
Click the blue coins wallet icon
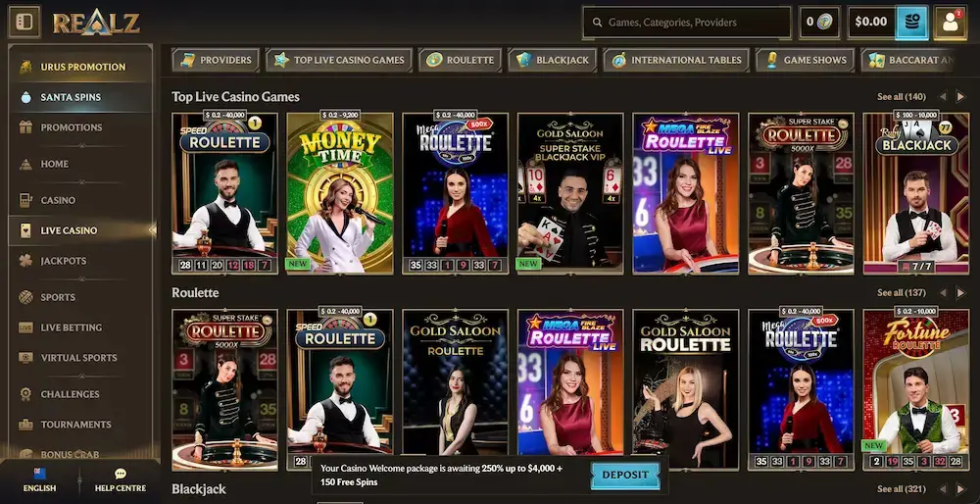pyautogui.click(x=911, y=23)
